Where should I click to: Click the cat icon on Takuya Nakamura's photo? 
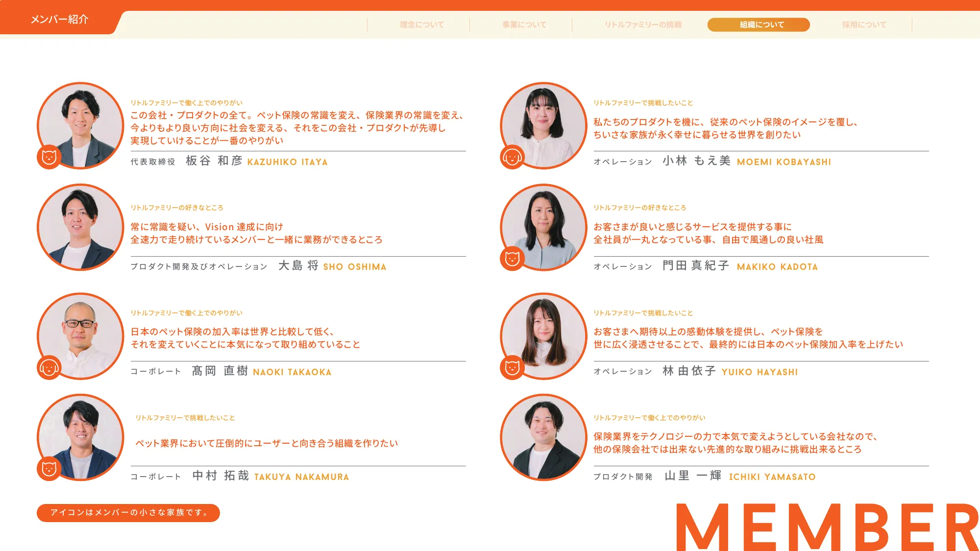click(x=49, y=469)
